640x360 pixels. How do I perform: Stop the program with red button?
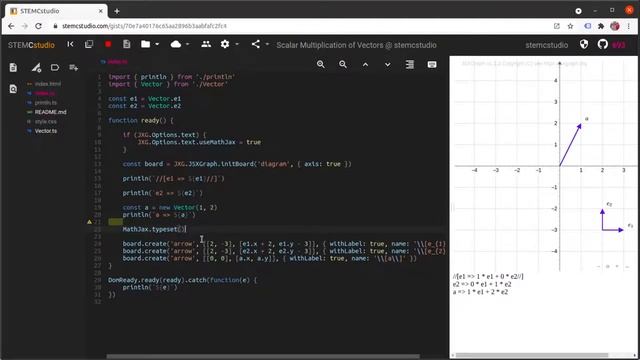(x=108, y=44)
